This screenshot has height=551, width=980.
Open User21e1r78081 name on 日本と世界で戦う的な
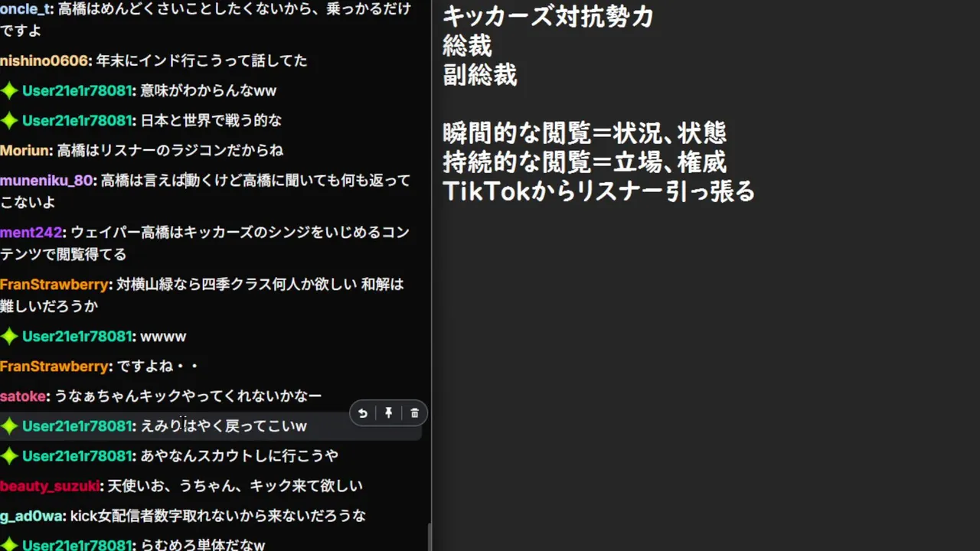click(77, 121)
